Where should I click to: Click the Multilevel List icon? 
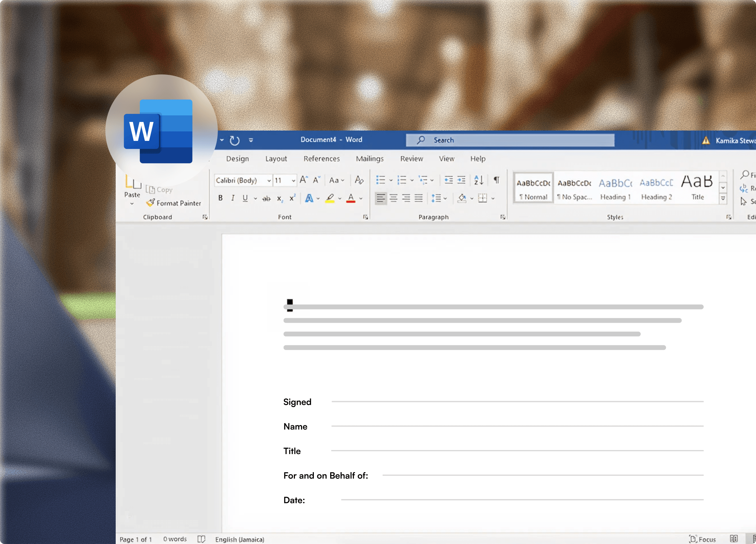[423, 180]
